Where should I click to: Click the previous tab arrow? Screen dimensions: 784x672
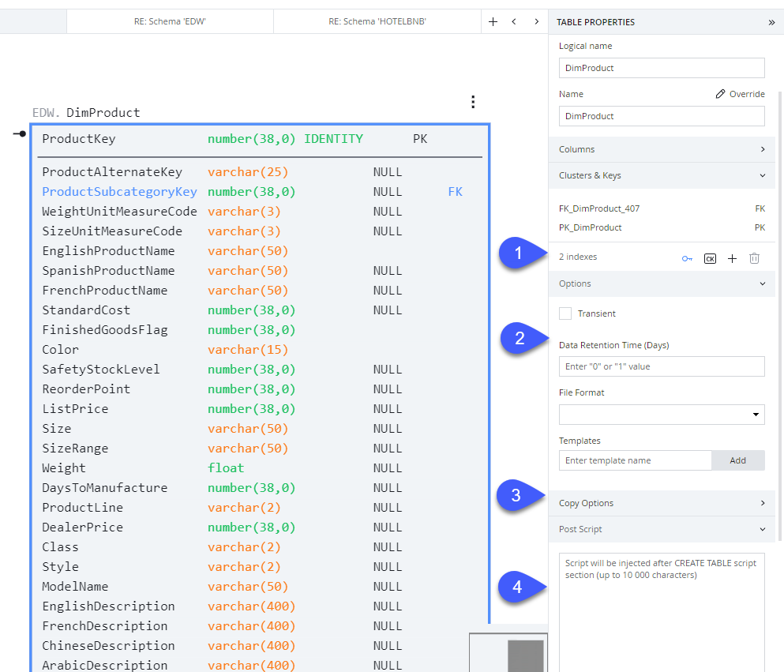(514, 22)
